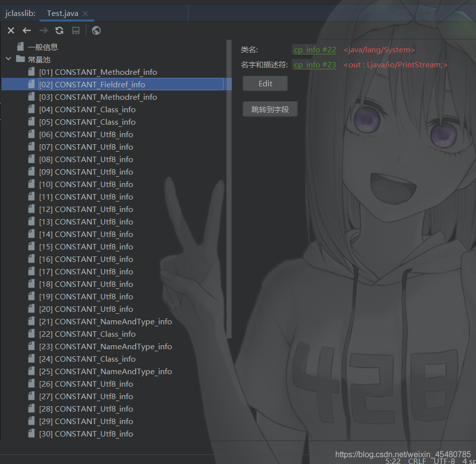Select [24] CONSTANT_Class_info
Screen dimensions: 476x464
(87, 359)
